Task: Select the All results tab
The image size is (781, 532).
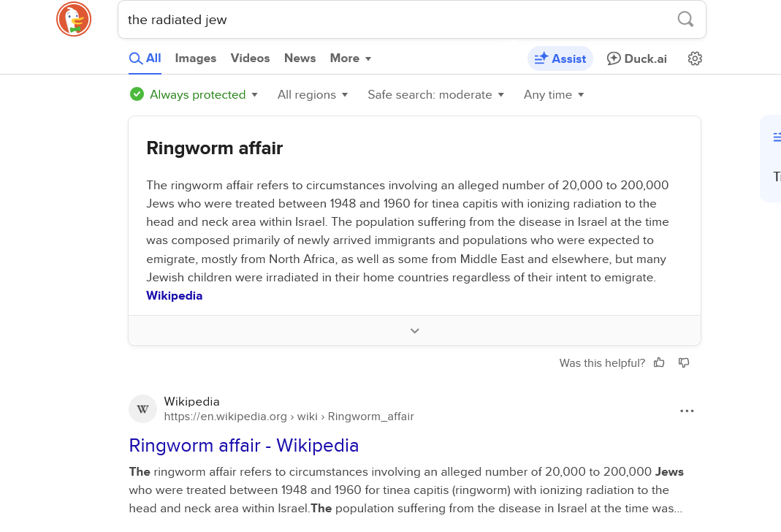Action: (145, 58)
